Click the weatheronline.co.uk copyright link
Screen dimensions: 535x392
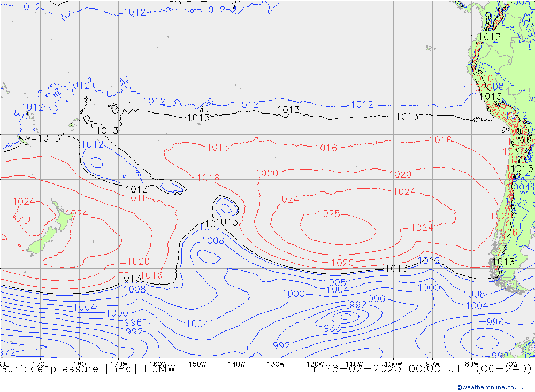click(490, 387)
